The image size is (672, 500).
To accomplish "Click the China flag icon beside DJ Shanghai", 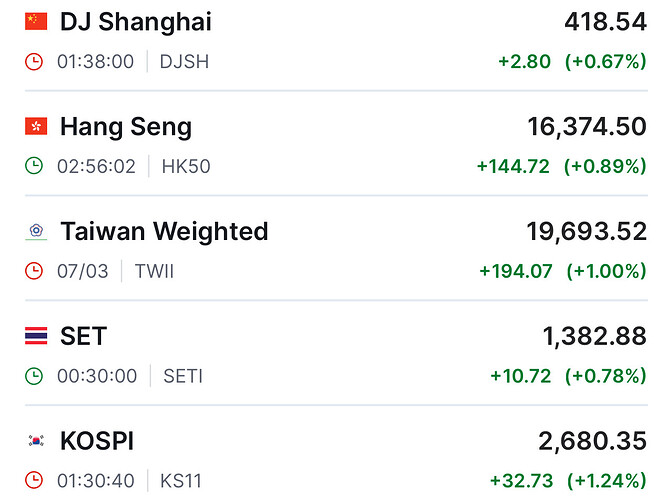I will tap(35, 21).
